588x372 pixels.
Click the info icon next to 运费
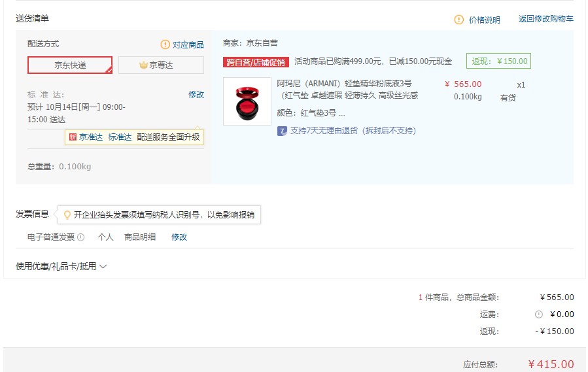(538, 314)
